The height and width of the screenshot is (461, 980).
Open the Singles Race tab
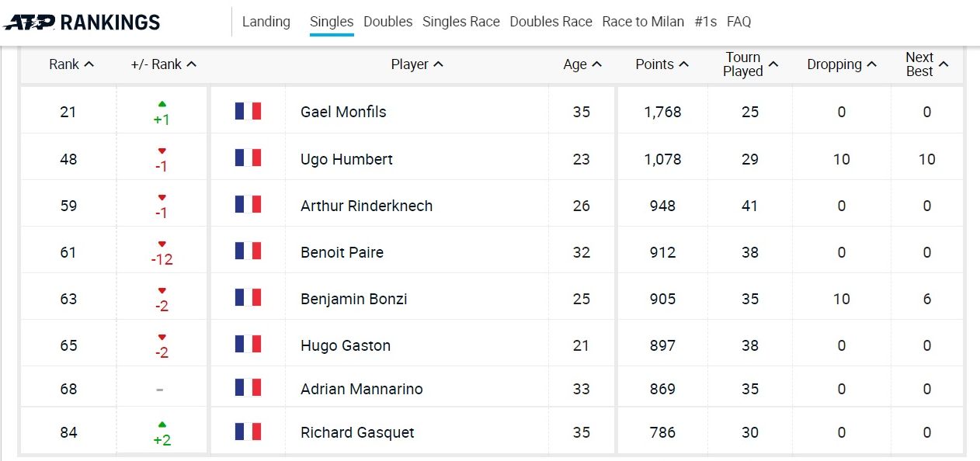click(x=461, y=22)
